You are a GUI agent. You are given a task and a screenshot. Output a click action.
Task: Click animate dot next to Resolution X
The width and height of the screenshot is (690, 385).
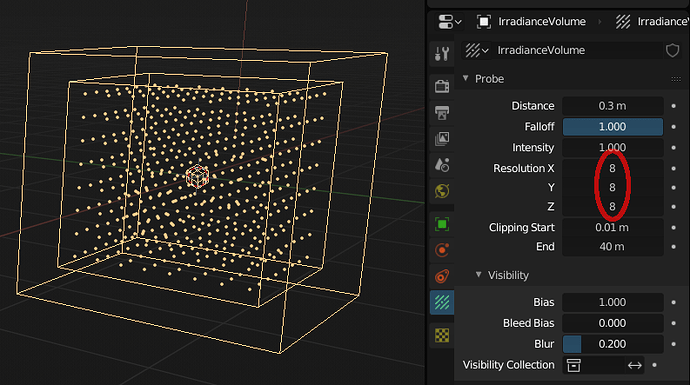(x=674, y=168)
